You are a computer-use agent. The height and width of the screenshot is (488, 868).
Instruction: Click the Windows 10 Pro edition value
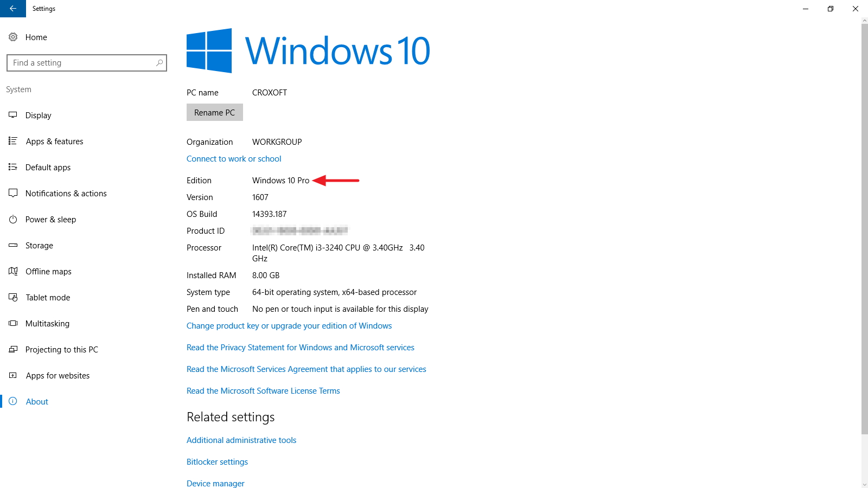[281, 181]
